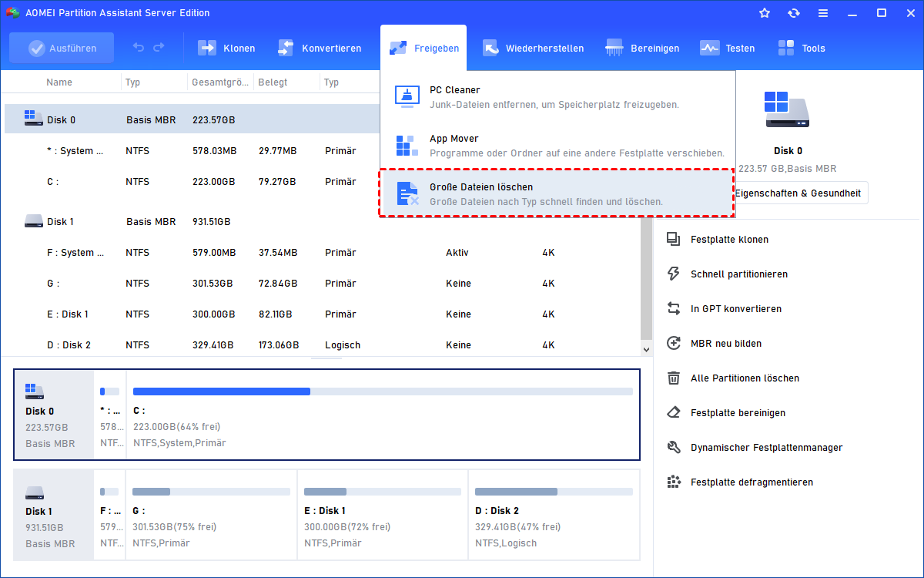
Task: Open the Konvertieren toolbar menu
Action: [x=320, y=48]
